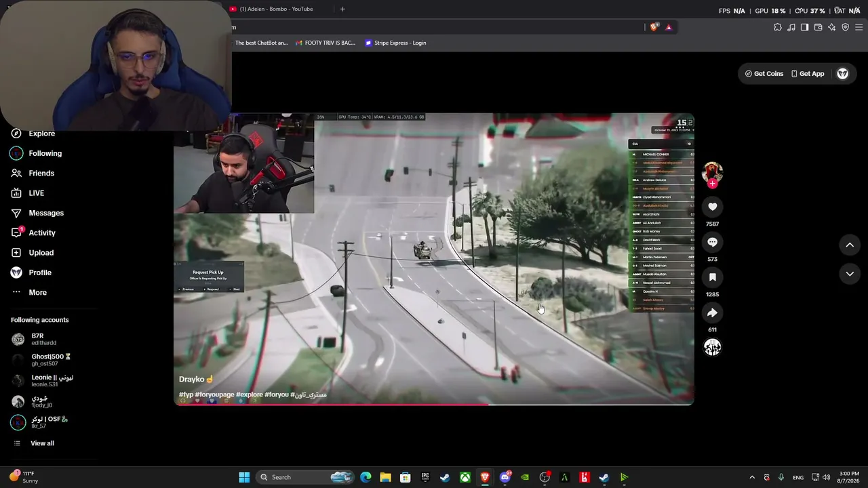Click the Upload option
The height and width of the screenshot is (488, 868).
[33, 253]
